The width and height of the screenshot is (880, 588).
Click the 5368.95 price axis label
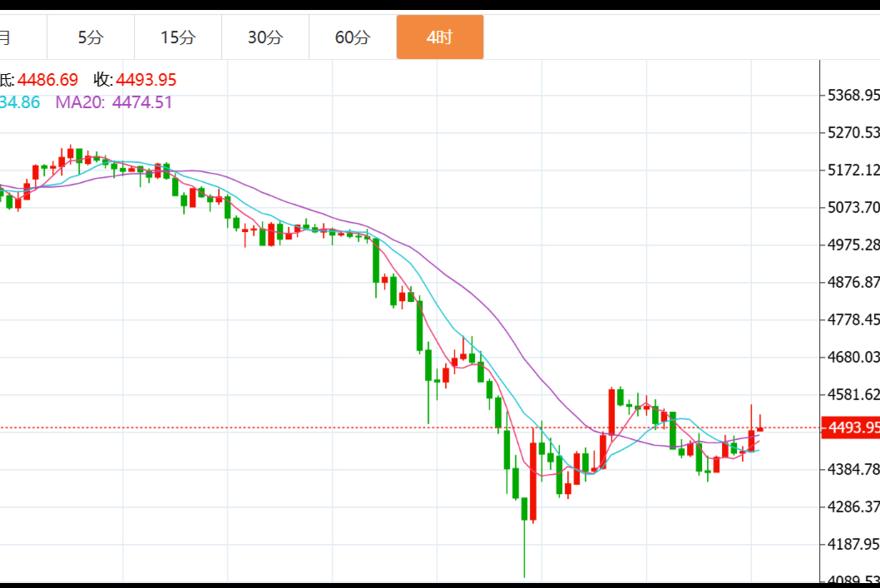853,95
